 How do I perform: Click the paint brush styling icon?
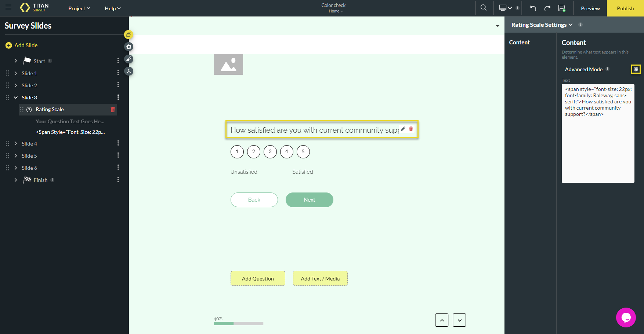(129, 59)
